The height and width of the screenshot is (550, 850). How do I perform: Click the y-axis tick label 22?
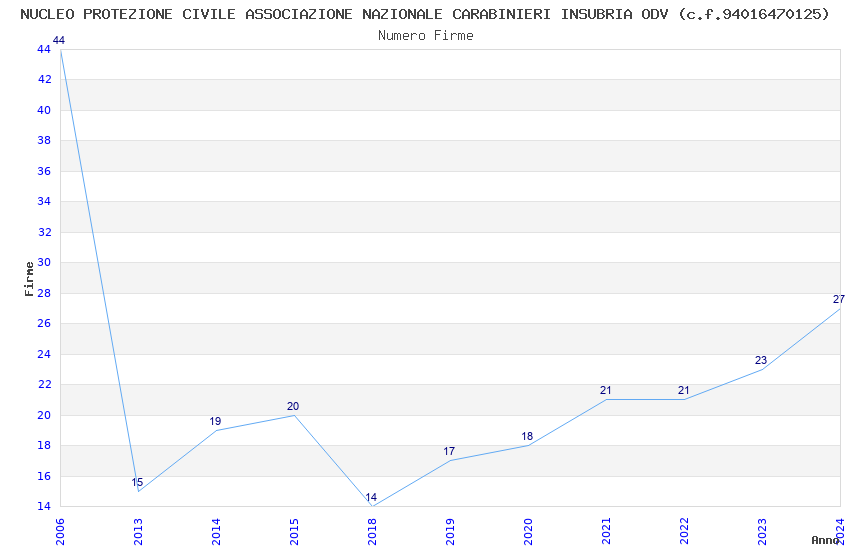click(x=44, y=384)
